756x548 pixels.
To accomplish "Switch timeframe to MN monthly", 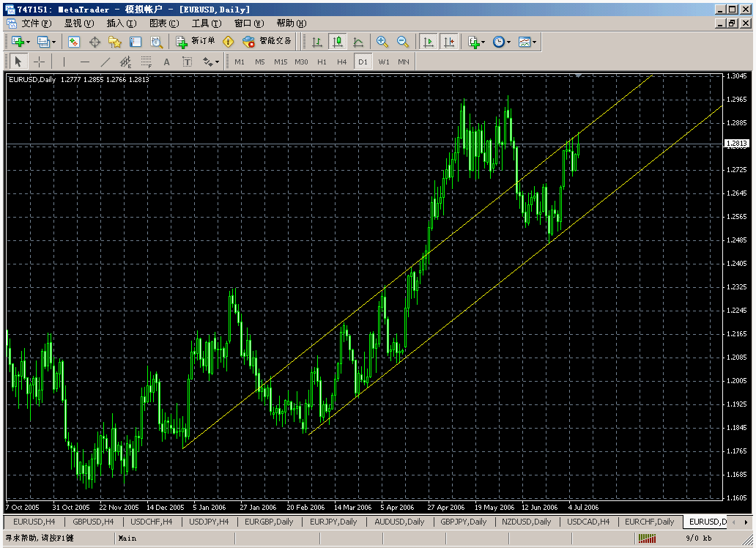I will (404, 62).
